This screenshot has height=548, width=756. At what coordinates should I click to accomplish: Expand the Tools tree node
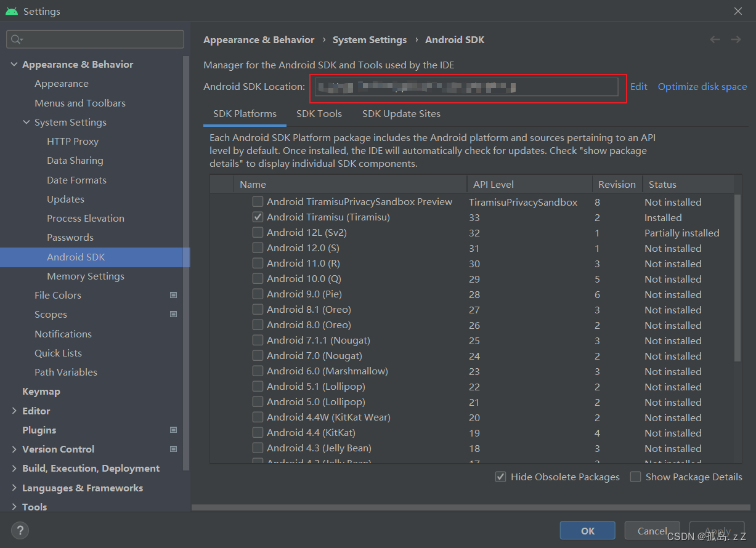tap(14, 507)
